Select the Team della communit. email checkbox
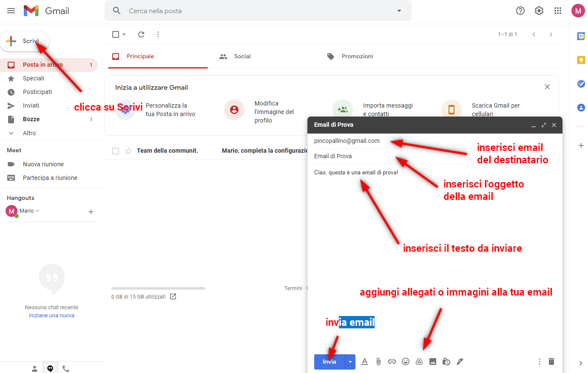This screenshot has height=373, width=588. tap(116, 151)
